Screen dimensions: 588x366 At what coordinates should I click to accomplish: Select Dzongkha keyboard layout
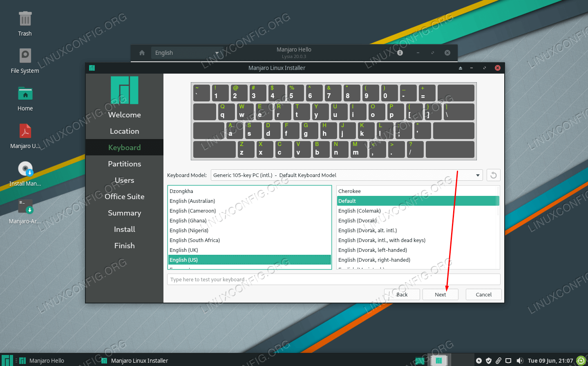click(x=250, y=191)
